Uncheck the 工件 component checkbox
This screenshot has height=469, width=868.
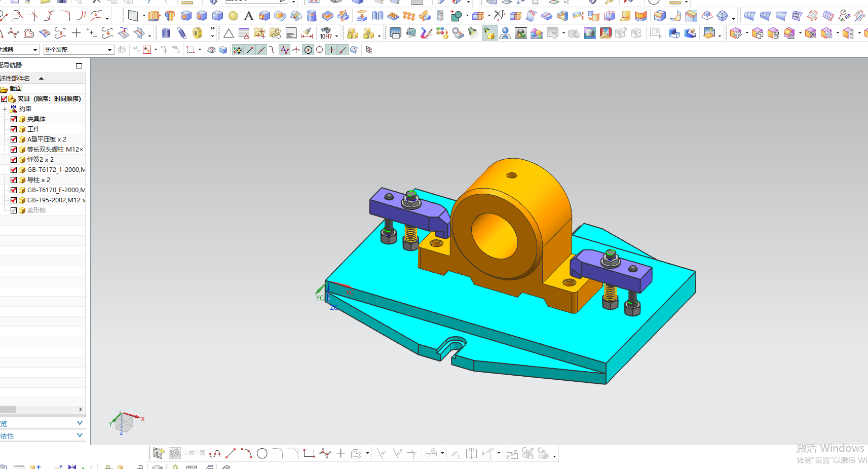pos(14,129)
